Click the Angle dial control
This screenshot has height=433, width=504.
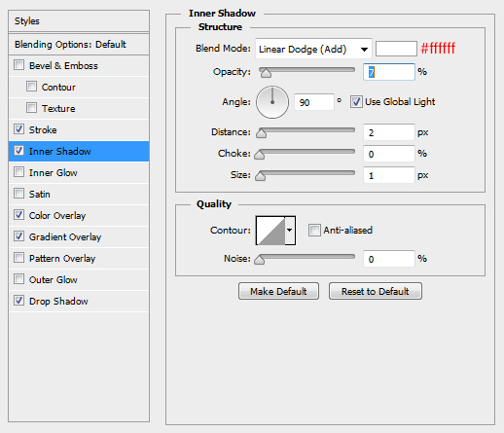pos(272,102)
